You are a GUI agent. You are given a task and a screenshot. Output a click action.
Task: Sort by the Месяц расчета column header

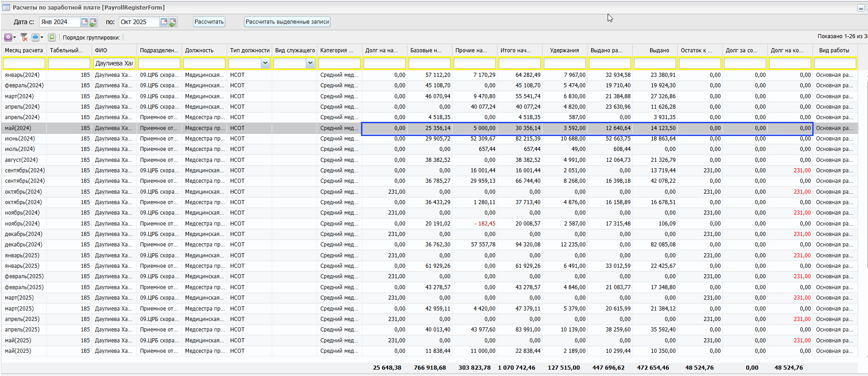(x=24, y=50)
